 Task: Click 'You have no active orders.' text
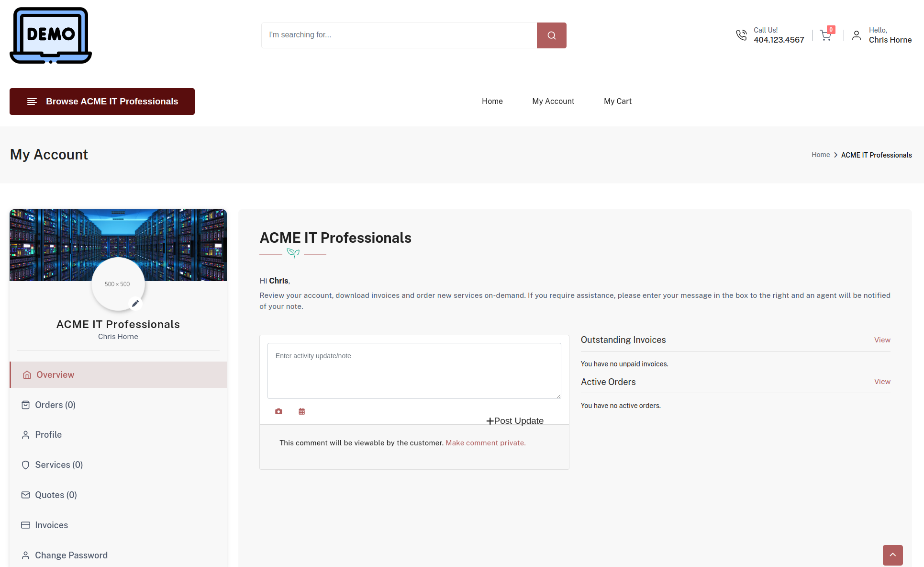click(621, 406)
